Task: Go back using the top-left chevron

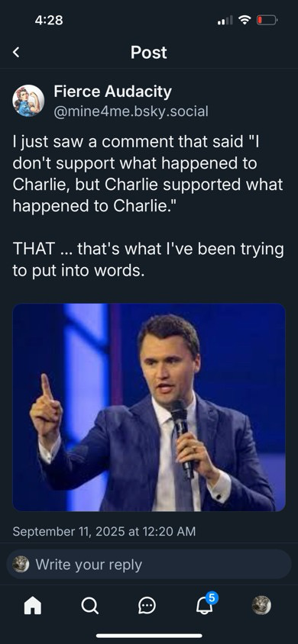Action: click(x=16, y=52)
